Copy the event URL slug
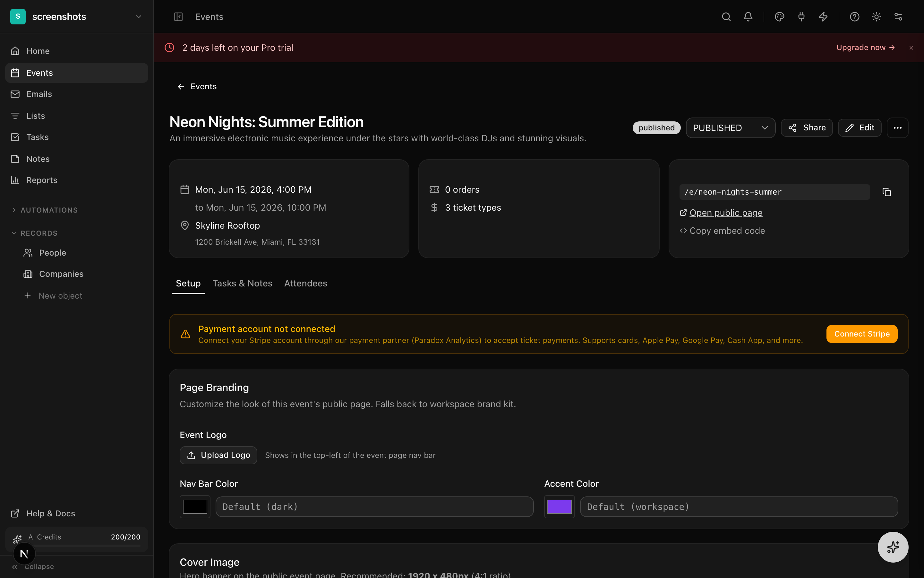The image size is (924, 578). tap(886, 192)
